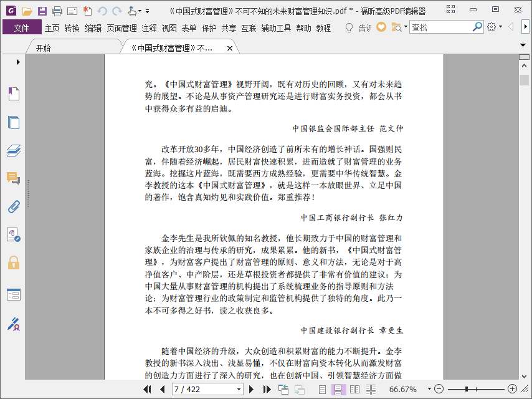Open the pen-and-ribbon signature panel
The image size is (532, 399).
tap(14, 324)
